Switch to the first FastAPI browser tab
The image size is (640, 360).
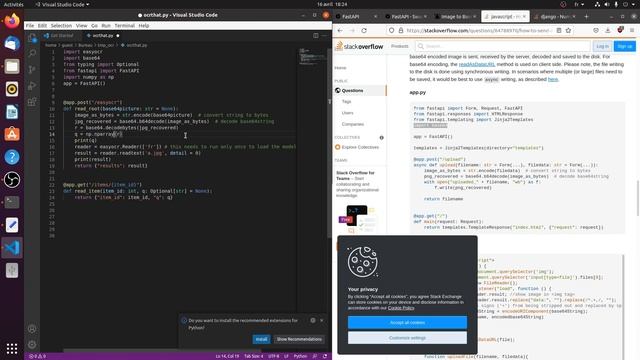tap(355, 17)
